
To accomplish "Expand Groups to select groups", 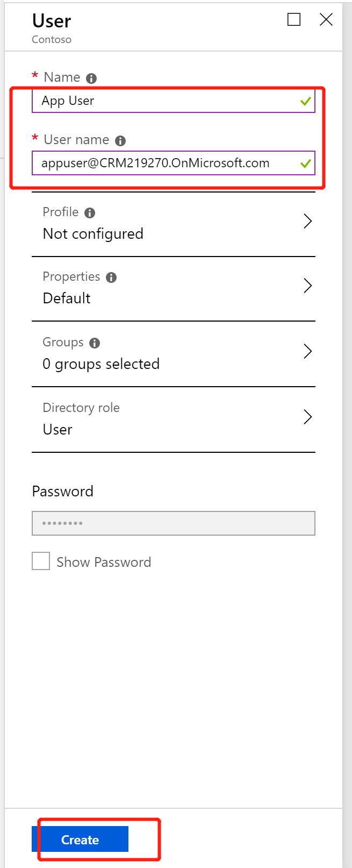I will pos(307,351).
